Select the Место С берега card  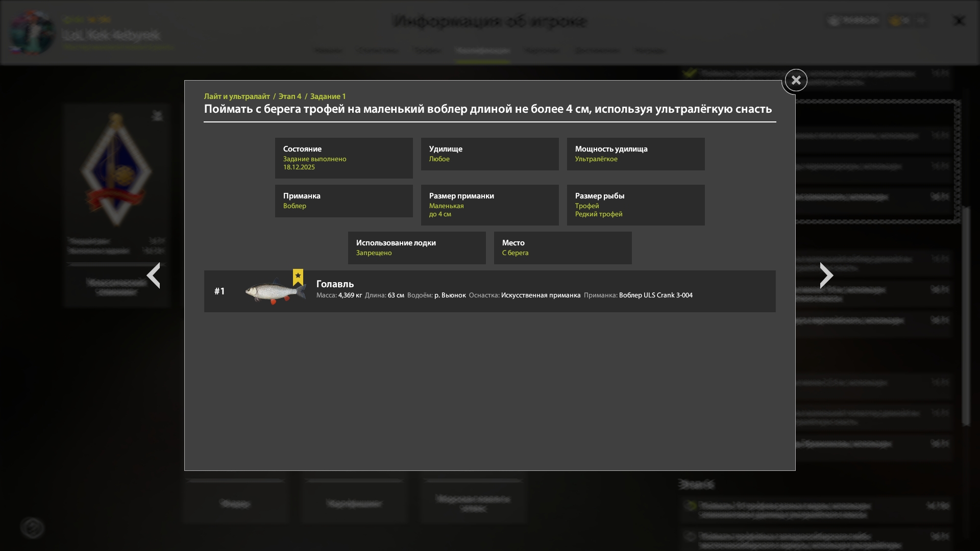click(x=562, y=248)
